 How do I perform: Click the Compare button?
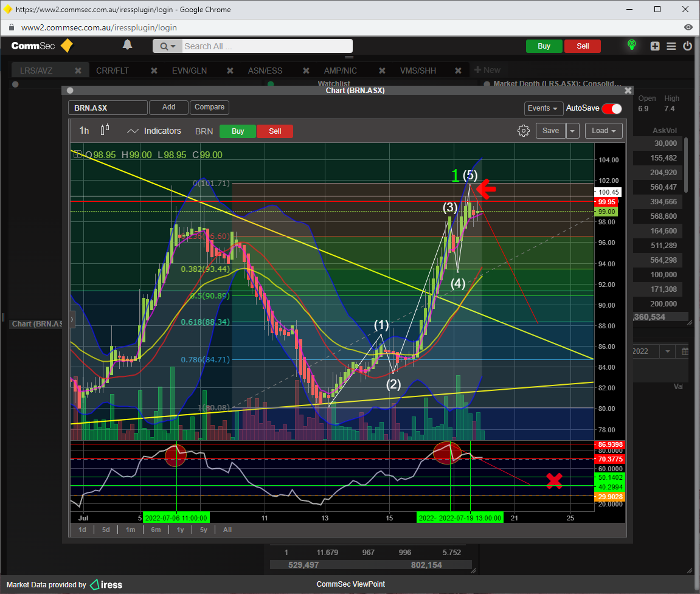(x=209, y=107)
